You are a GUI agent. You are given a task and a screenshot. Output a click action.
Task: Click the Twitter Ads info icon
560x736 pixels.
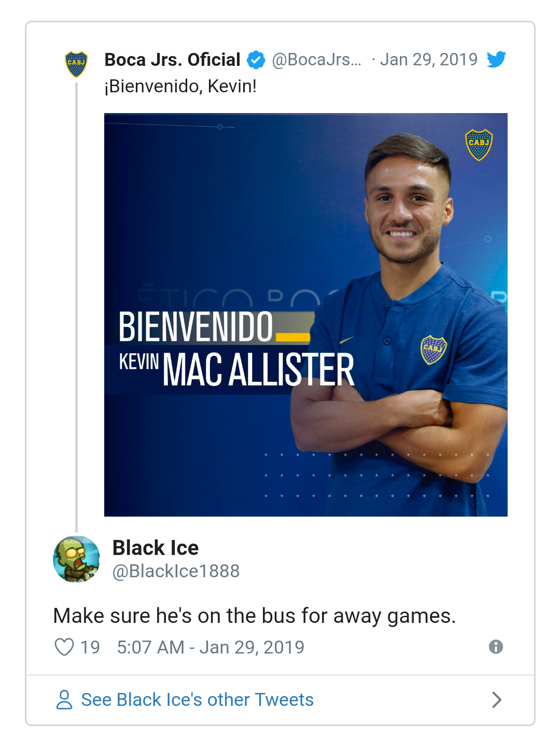(496, 647)
